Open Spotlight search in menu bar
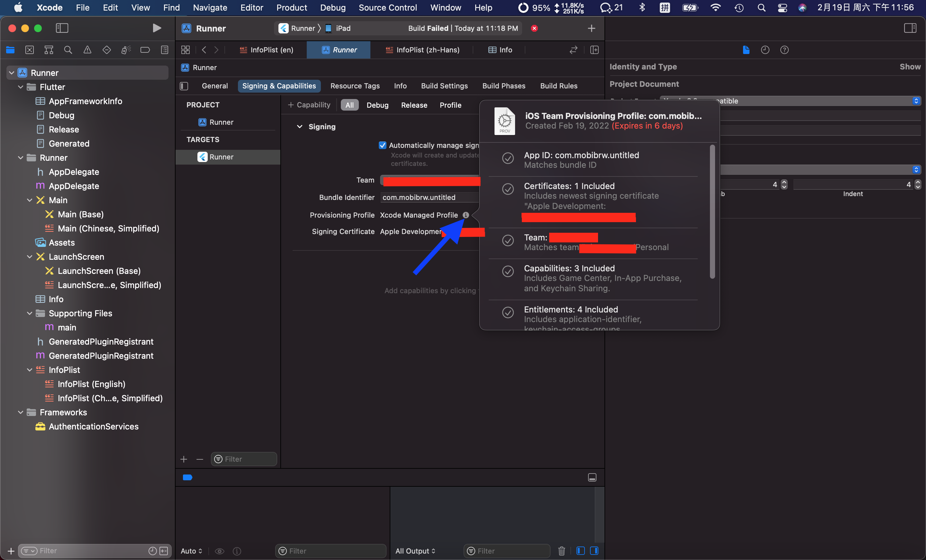Screen dimensions: 926x560 [x=761, y=7]
